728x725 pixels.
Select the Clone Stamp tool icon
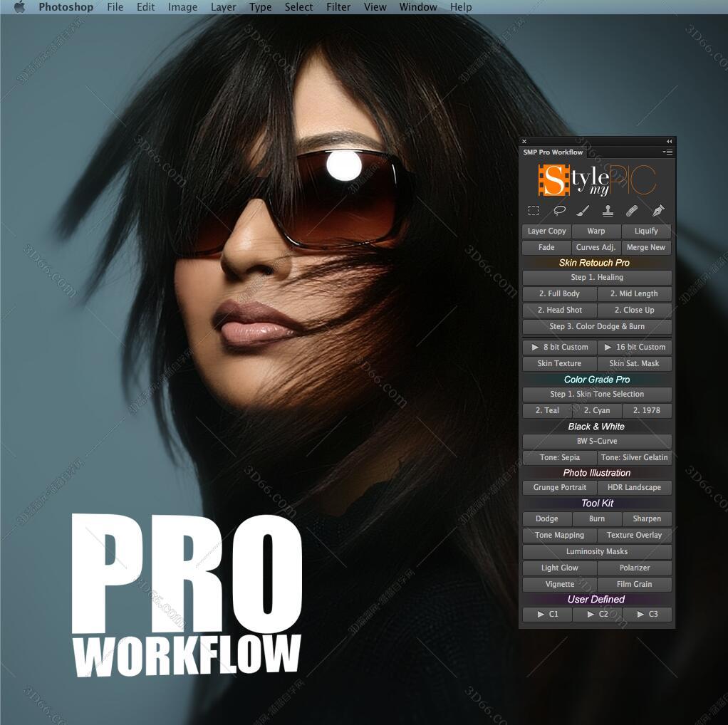point(608,211)
